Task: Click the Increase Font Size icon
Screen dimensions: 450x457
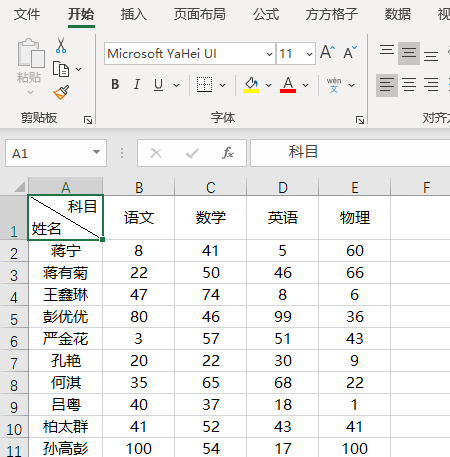Action: [x=327, y=52]
